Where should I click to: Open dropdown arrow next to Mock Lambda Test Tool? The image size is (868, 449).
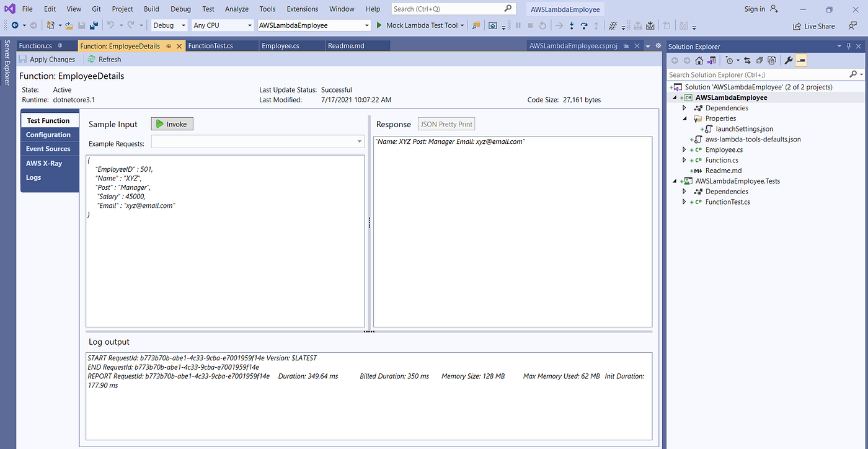point(463,25)
